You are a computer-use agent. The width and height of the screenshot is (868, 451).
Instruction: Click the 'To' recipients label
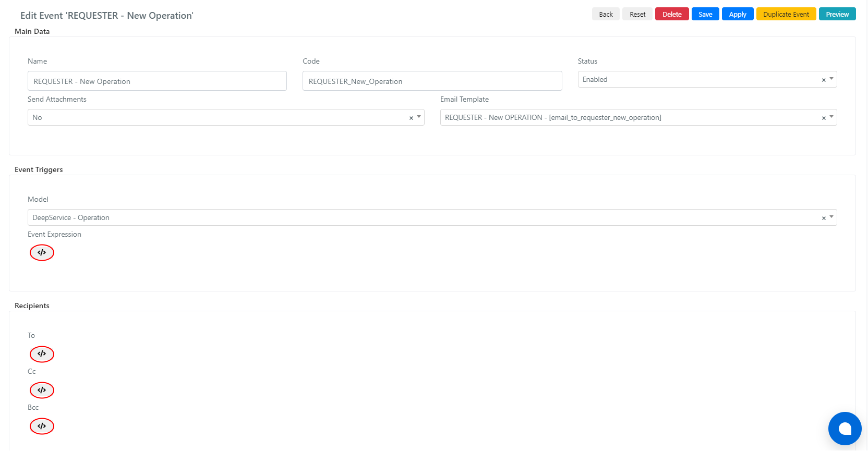pos(31,335)
